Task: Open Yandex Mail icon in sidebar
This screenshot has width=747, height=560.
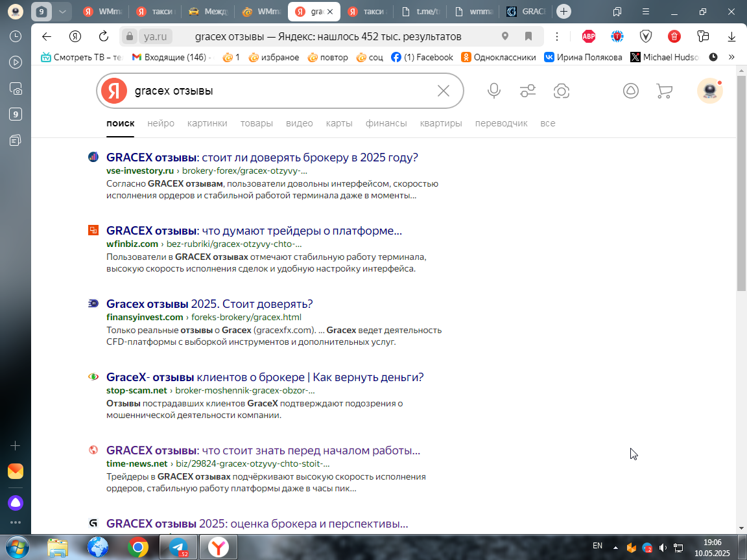Action: (16, 471)
